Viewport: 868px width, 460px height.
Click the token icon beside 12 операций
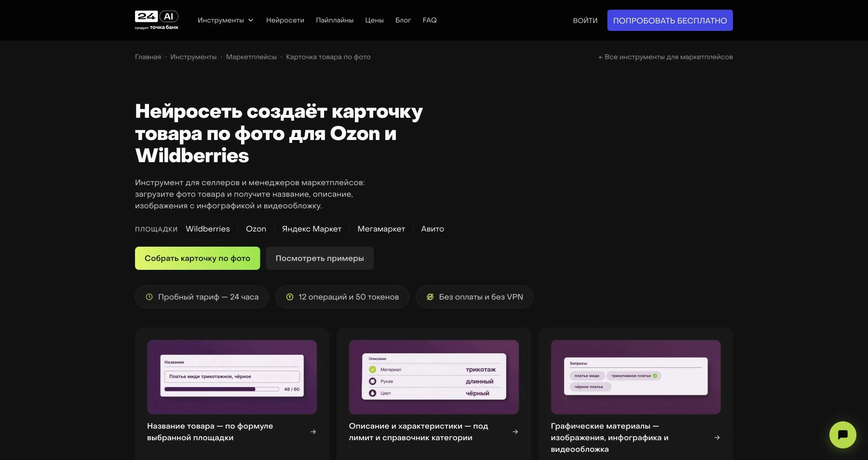point(290,297)
